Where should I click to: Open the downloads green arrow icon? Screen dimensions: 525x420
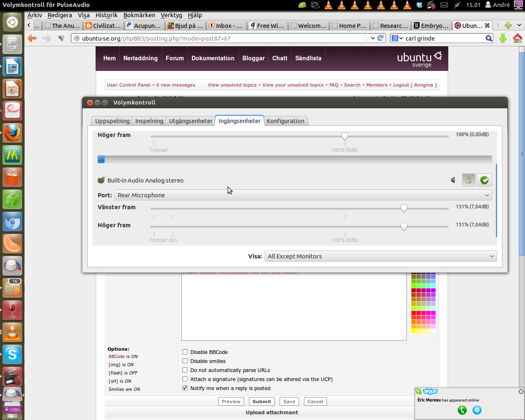tap(502, 38)
